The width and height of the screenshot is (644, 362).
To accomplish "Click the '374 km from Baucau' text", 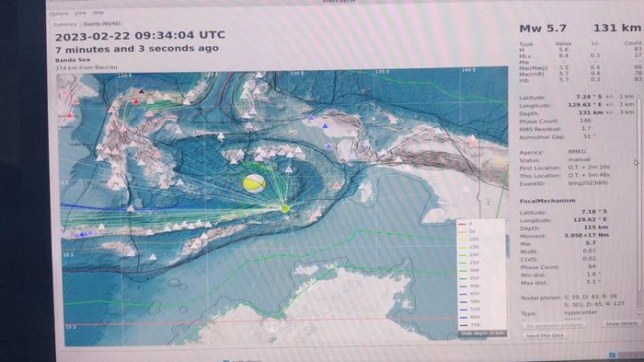I will (x=86, y=67).
